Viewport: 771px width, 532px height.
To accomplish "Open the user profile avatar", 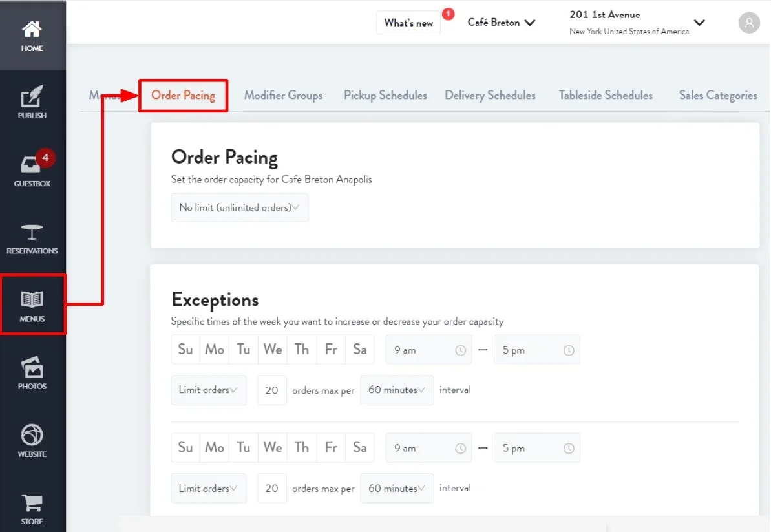I will pos(749,23).
